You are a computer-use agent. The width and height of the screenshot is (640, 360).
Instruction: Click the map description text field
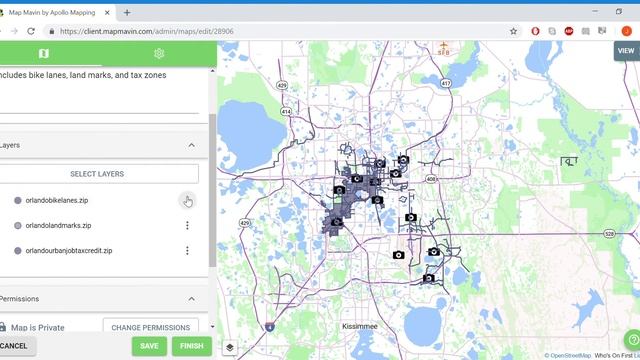(99, 92)
